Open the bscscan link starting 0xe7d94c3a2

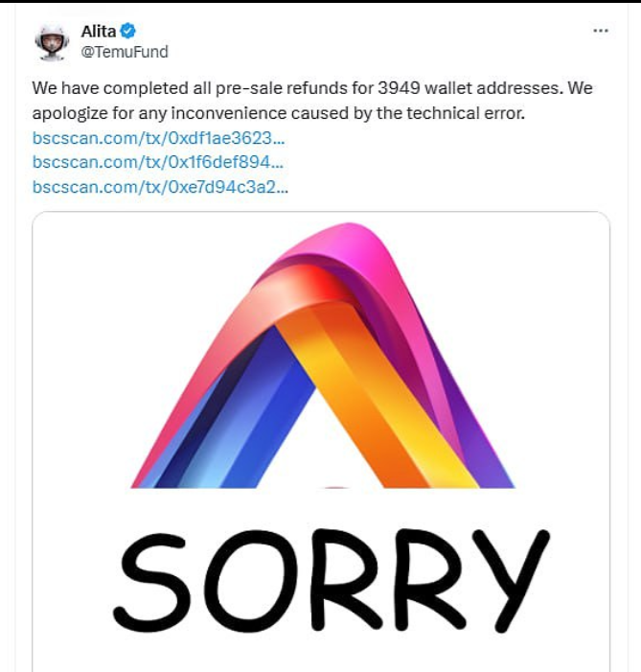click(x=160, y=187)
